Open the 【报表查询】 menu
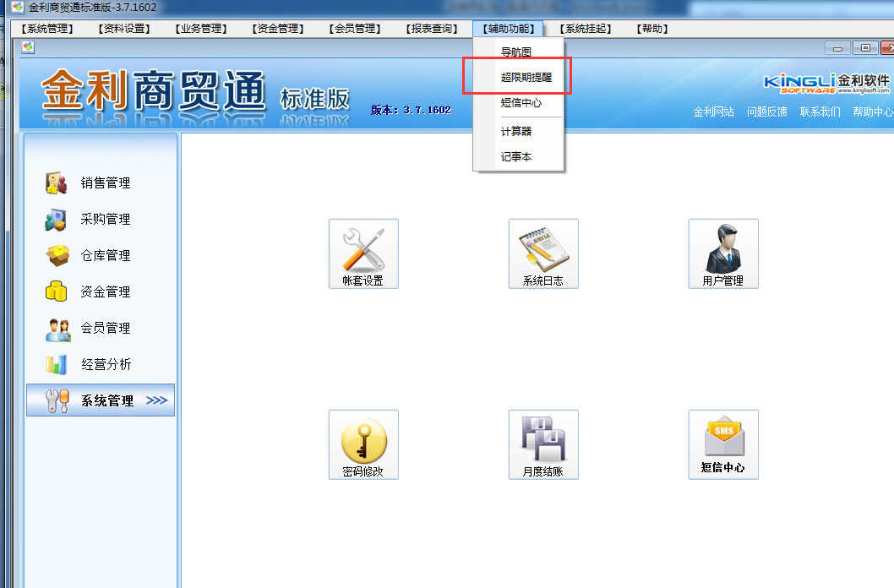This screenshot has height=588, width=894. (x=432, y=29)
